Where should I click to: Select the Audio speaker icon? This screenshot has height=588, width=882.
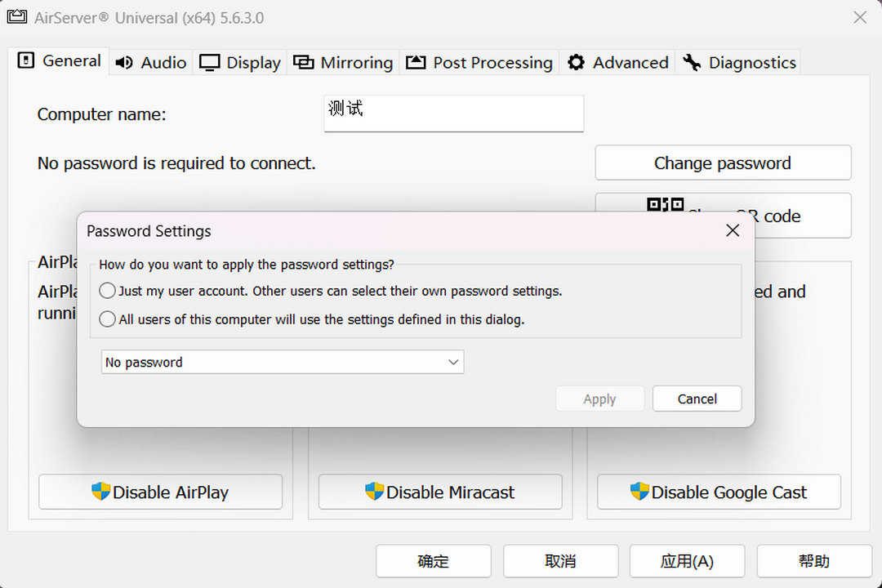coord(123,61)
